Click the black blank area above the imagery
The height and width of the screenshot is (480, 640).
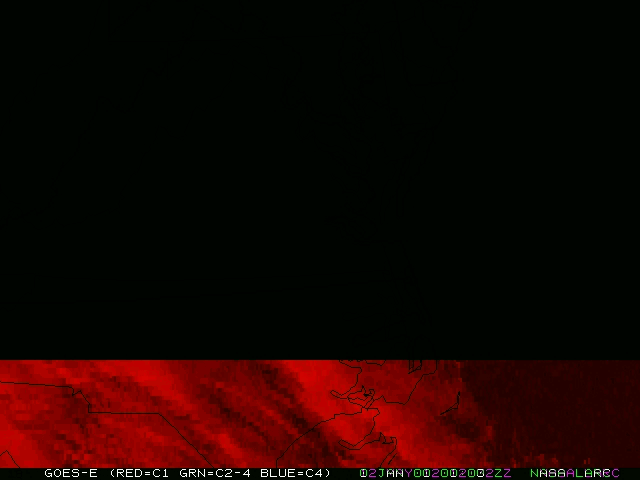pos(320,180)
